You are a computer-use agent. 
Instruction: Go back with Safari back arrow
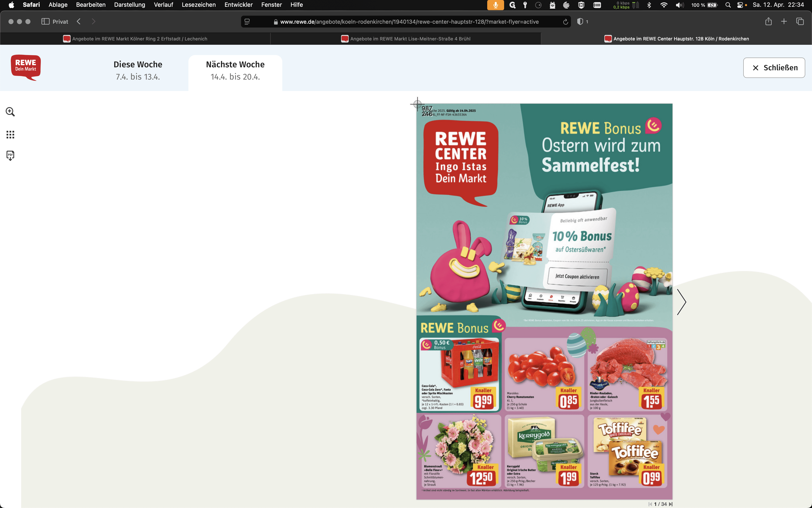coord(78,22)
